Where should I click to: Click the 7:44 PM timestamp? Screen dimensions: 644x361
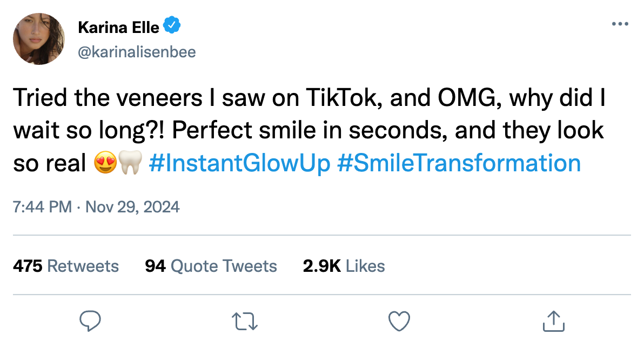[42, 207]
